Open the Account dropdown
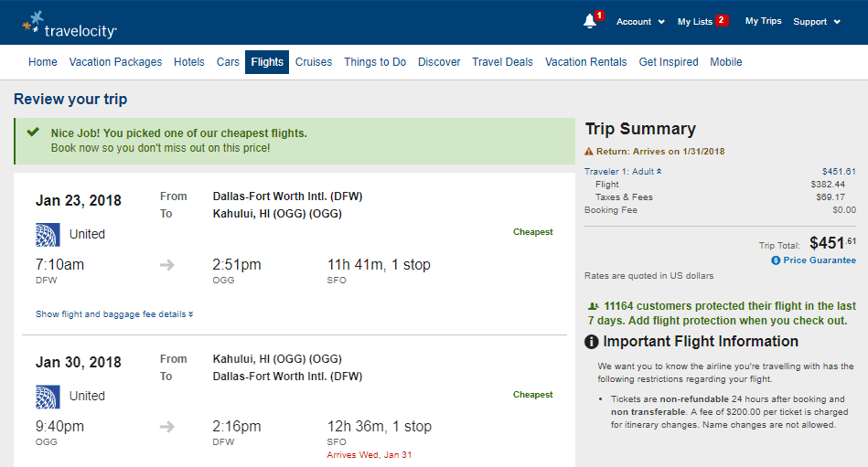This screenshot has height=467, width=868. point(640,22)
